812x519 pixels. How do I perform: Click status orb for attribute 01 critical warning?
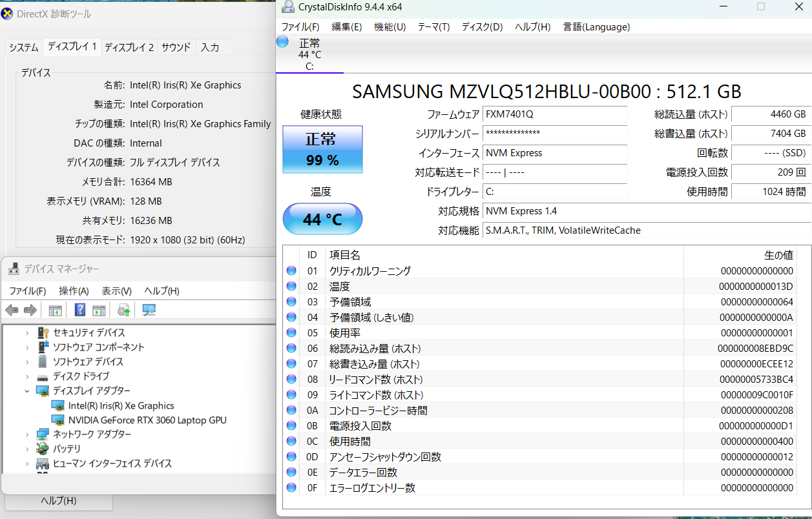pos(291,271)
